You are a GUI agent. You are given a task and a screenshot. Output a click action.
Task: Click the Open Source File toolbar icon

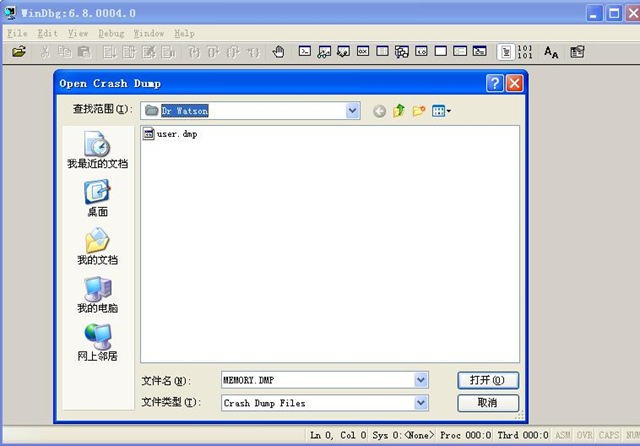coord(19,52)
